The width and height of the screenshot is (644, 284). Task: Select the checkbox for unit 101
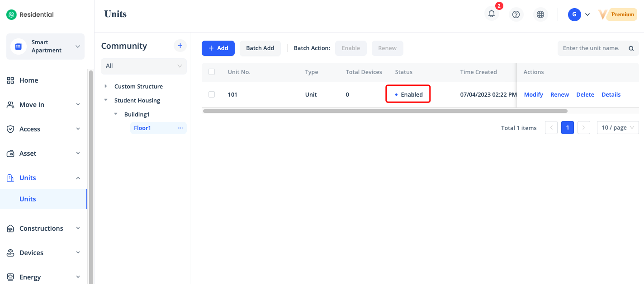click(212, 94)
